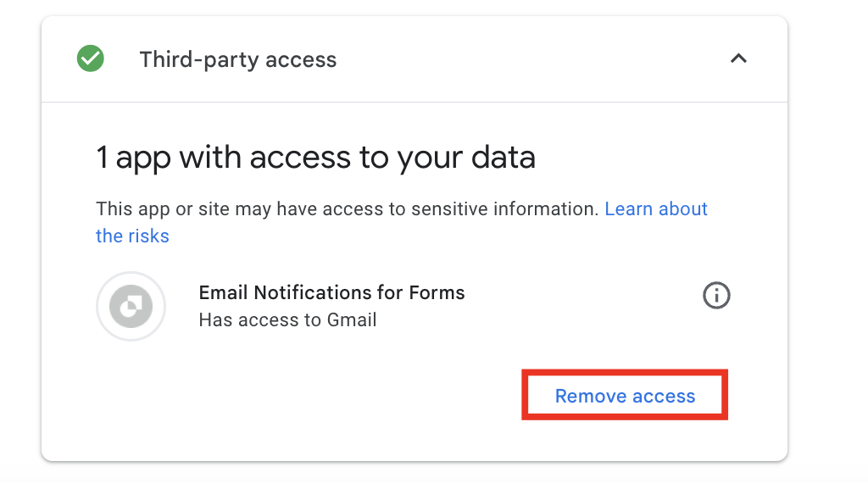Click the Third-party access section title
868x483 pixels.
click(x=237, y=60)
